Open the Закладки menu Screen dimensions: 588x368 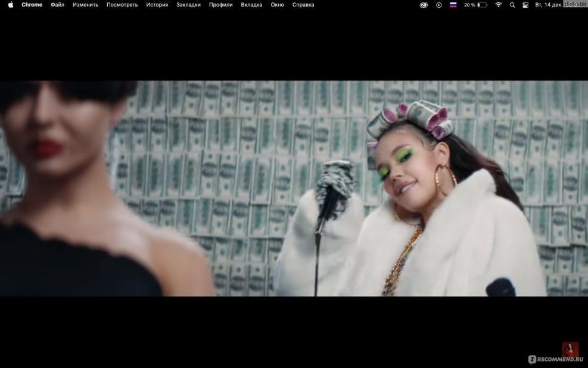tap(188, 5)
